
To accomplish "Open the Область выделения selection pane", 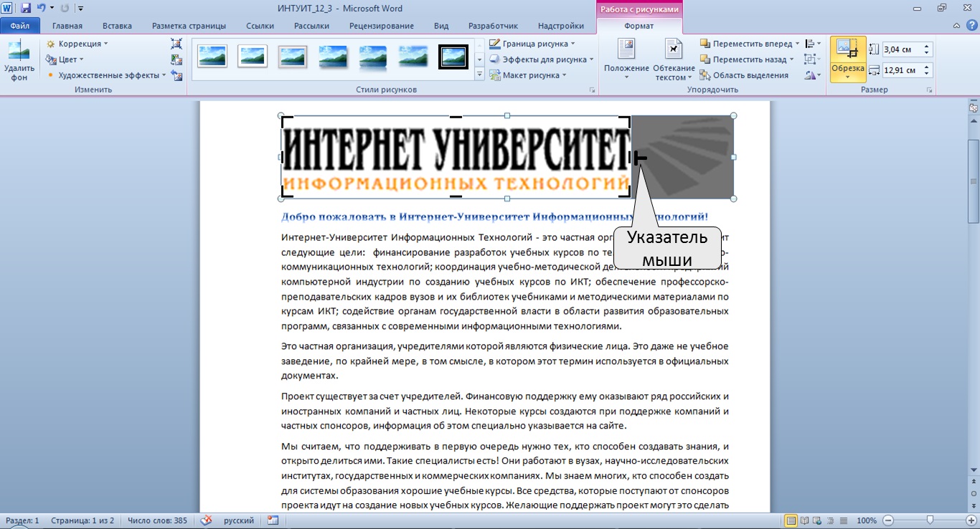I will coord(745,75).
